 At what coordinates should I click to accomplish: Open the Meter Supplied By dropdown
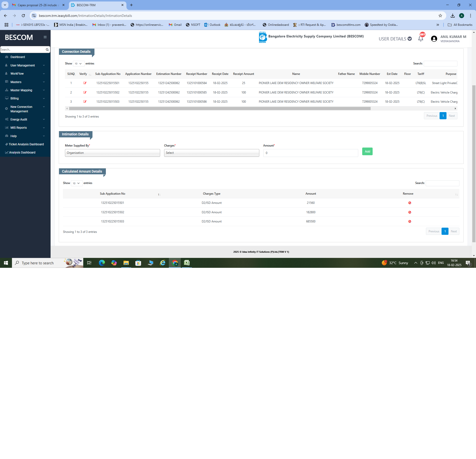pos(113,153)
